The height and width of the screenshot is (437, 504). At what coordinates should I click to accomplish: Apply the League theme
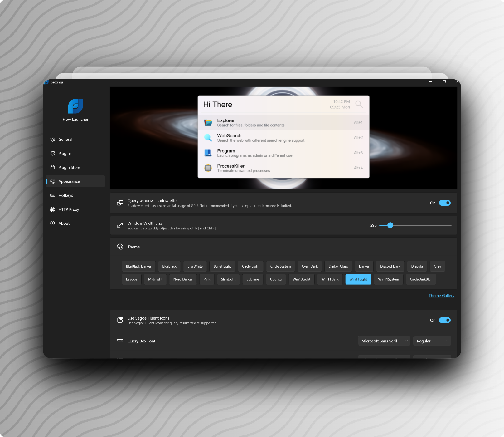pos(132,279)
